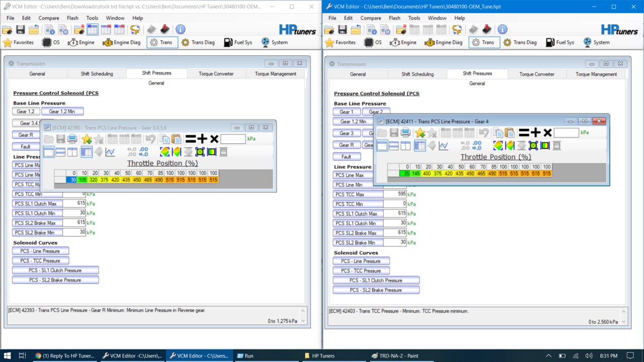This screenshot has width=644, height=362.
Task: Click paste icon in Gear 4 table window
Action: [x=510, y=133]
